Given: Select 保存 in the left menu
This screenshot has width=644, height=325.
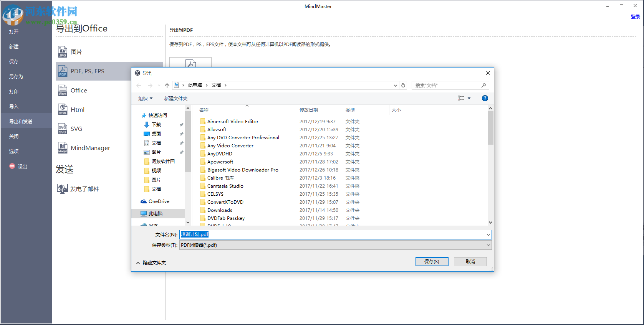Looking at the screenshot, I should coord(14,61).
